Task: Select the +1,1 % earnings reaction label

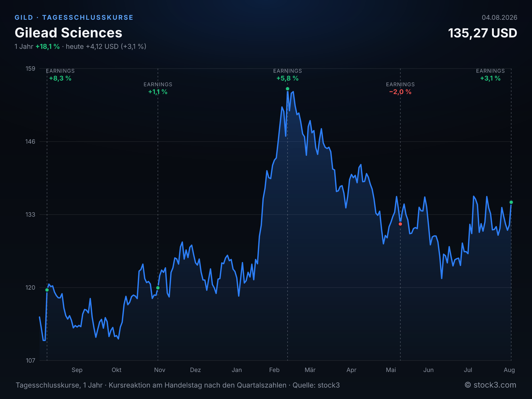Action: 158,92
